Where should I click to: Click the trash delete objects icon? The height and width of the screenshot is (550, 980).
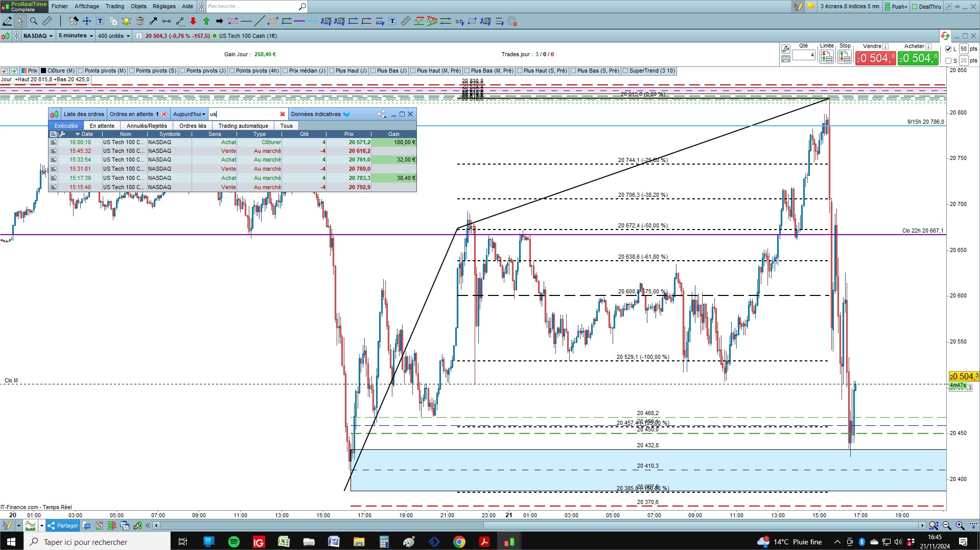tap(140, 21)
